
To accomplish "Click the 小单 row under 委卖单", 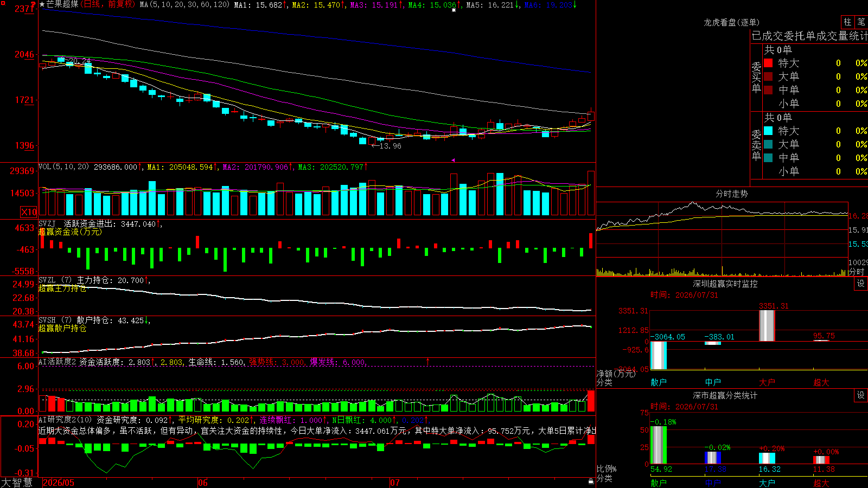I will tap(815, 171).
